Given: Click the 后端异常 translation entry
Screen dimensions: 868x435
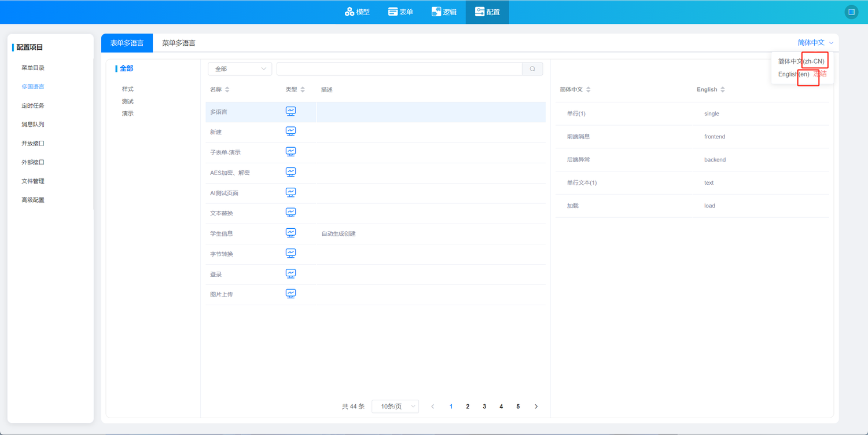Looking at the screenshot, I should 579,160.
